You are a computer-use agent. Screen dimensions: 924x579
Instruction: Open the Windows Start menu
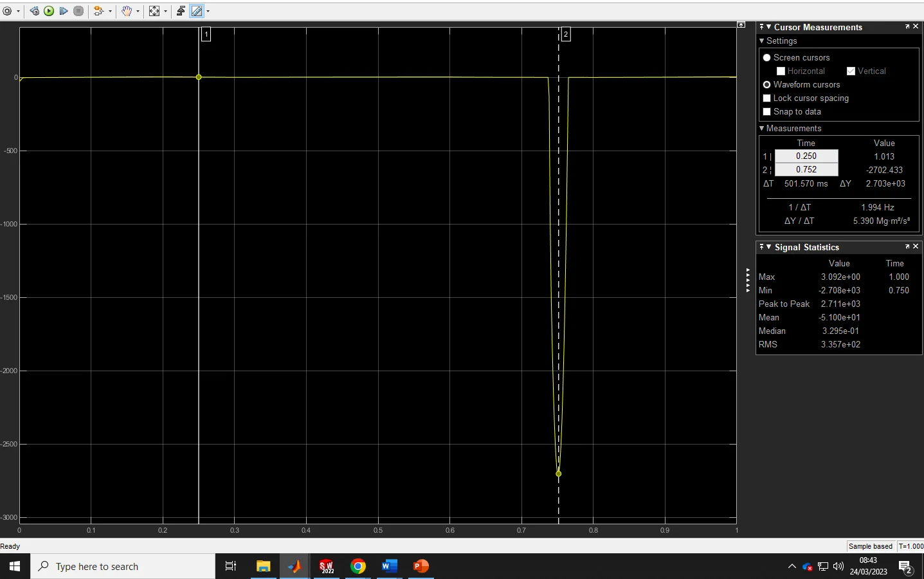point(15,566)
